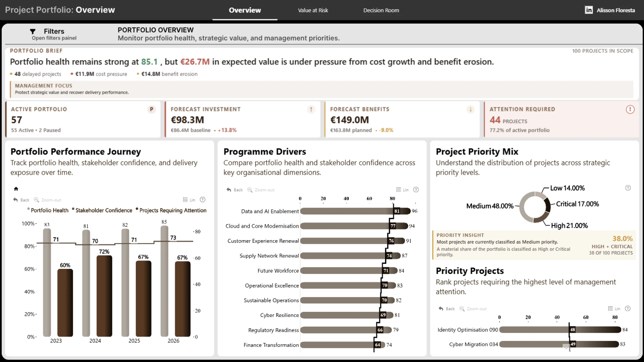Open help icon in Portfolio Performance Journey
The height and width of the screenshot is (362, 644).
pos(203,199)
